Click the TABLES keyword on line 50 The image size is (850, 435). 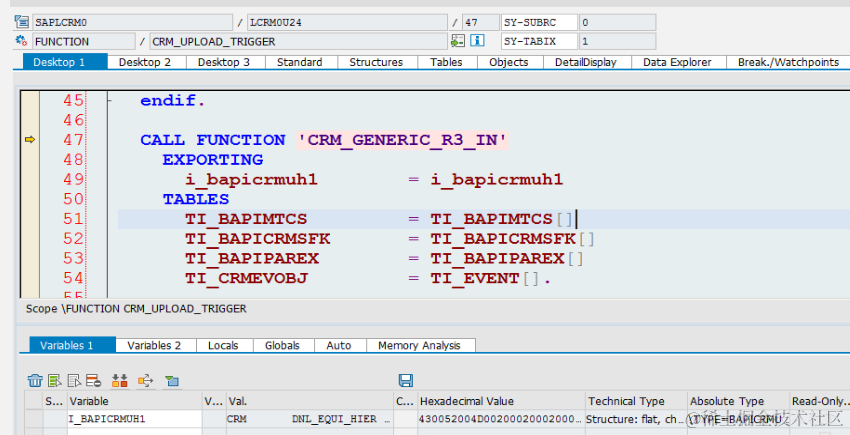196,199
